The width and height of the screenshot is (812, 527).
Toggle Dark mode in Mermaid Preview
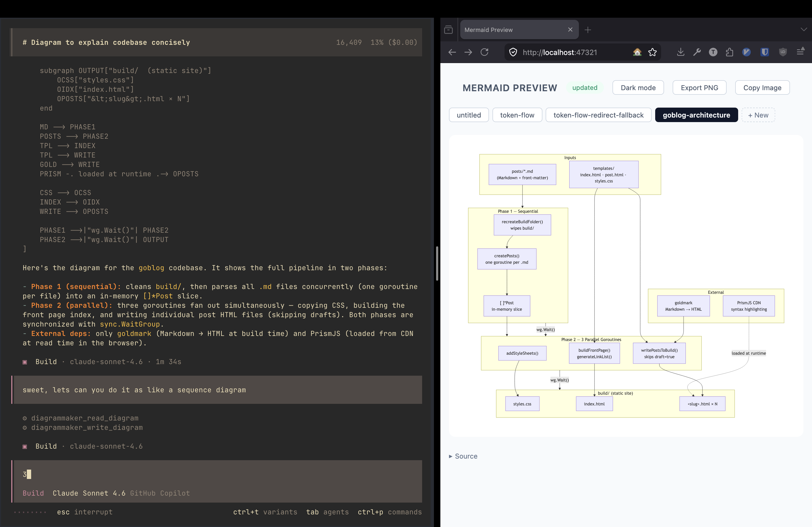(x=638, y=87)
